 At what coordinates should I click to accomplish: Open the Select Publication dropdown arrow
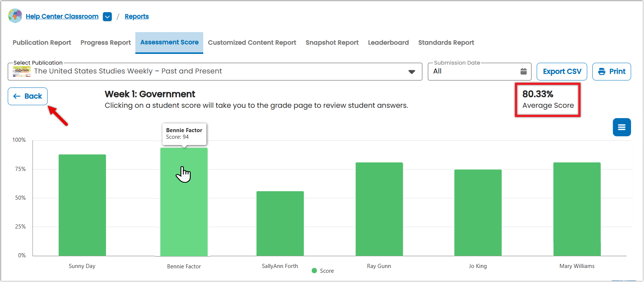pyautogui.click(x=412, y=72)
